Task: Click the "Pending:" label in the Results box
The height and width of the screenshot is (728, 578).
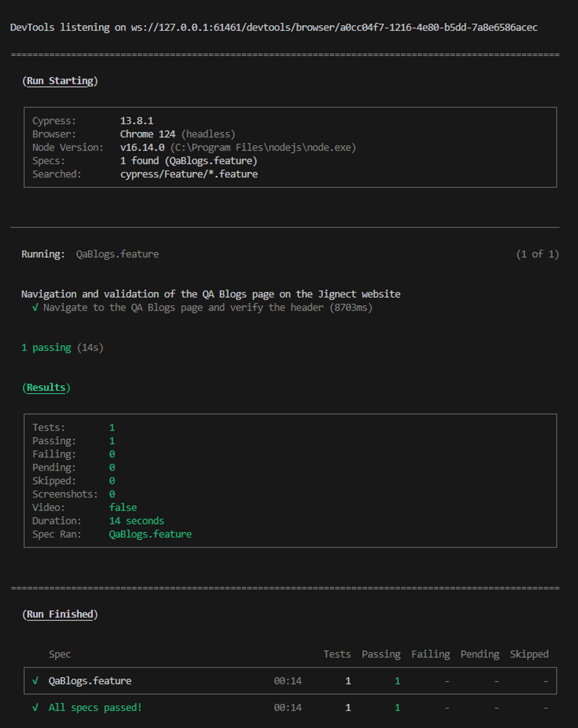Action: pos(54,467)
